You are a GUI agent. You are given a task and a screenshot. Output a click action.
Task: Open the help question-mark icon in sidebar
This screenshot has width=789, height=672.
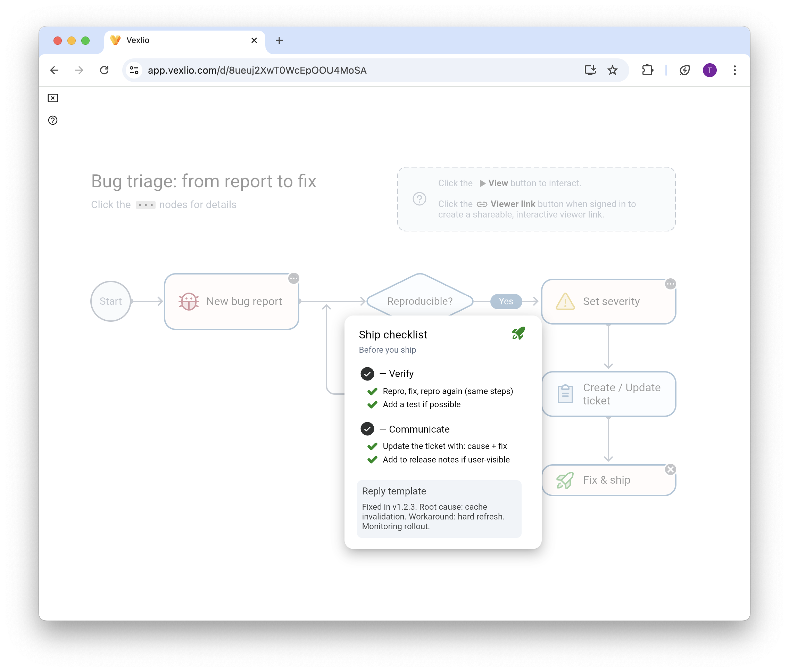click(x=52, y=120)
